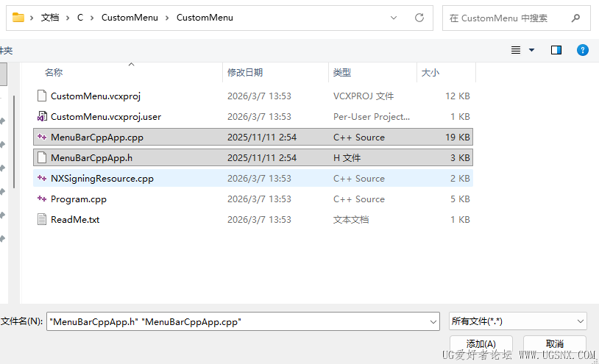Viewport: 599px width, 364px height.
Task: Click the 12 KB size cell
Action: [x=457, y=96]
